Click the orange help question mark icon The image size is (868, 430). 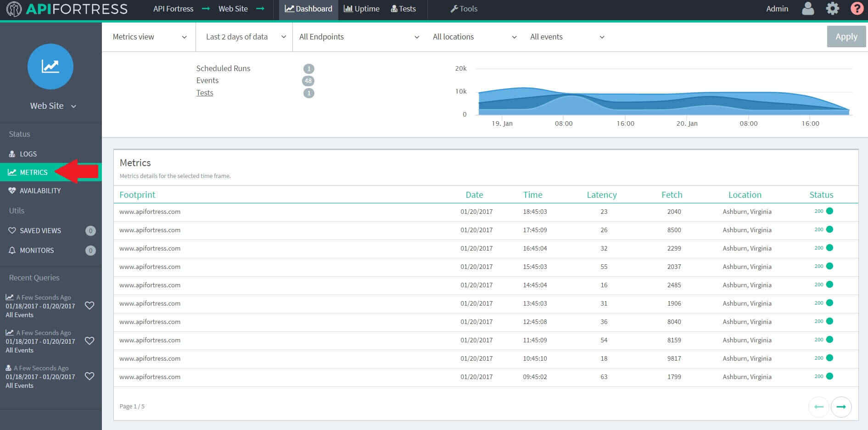point(857,9)
